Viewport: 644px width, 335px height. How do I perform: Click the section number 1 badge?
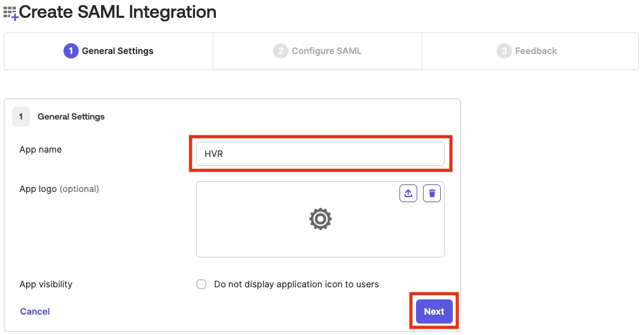point(20,116)
